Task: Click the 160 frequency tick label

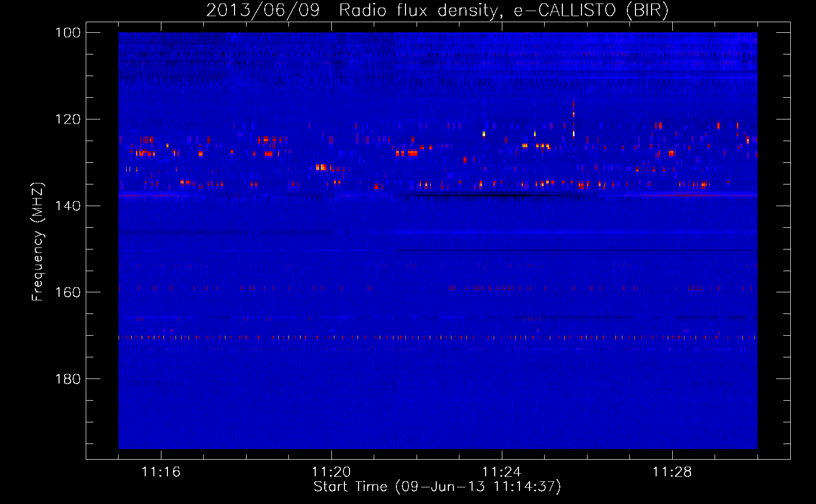Action: [x=68, y=292]
